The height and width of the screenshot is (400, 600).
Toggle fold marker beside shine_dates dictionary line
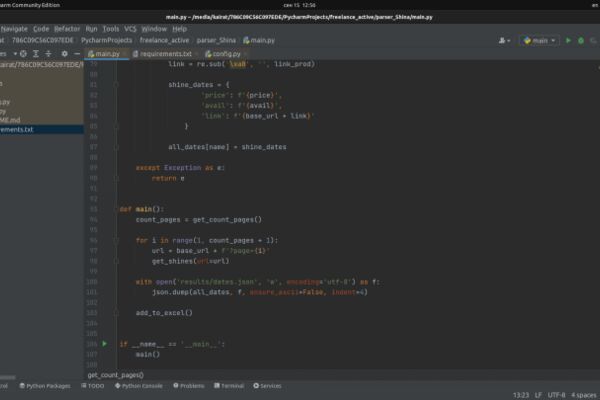(x=116, y=85)
